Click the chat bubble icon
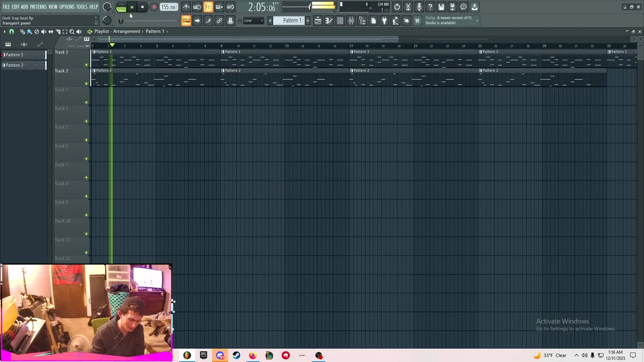Viewport: 644px width, 362px height. (x=463, y=7)
